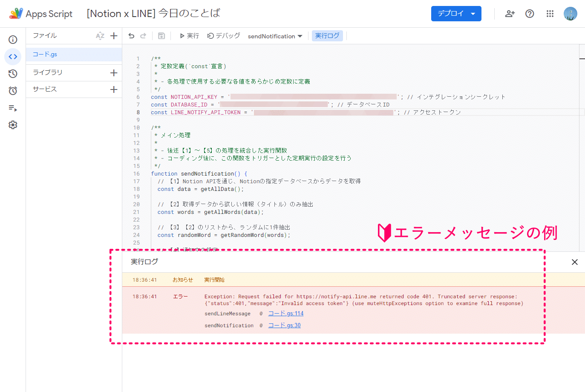Screen dimensions: 585x392
Task: Sort files with the AZ icon
Action: tap(100, 36)
